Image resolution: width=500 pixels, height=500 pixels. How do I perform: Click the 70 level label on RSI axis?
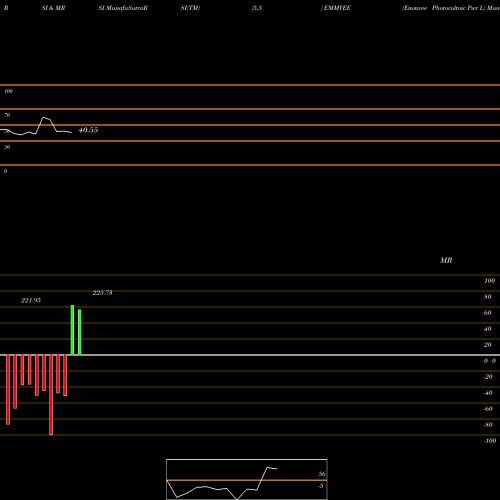pos(7,115)
